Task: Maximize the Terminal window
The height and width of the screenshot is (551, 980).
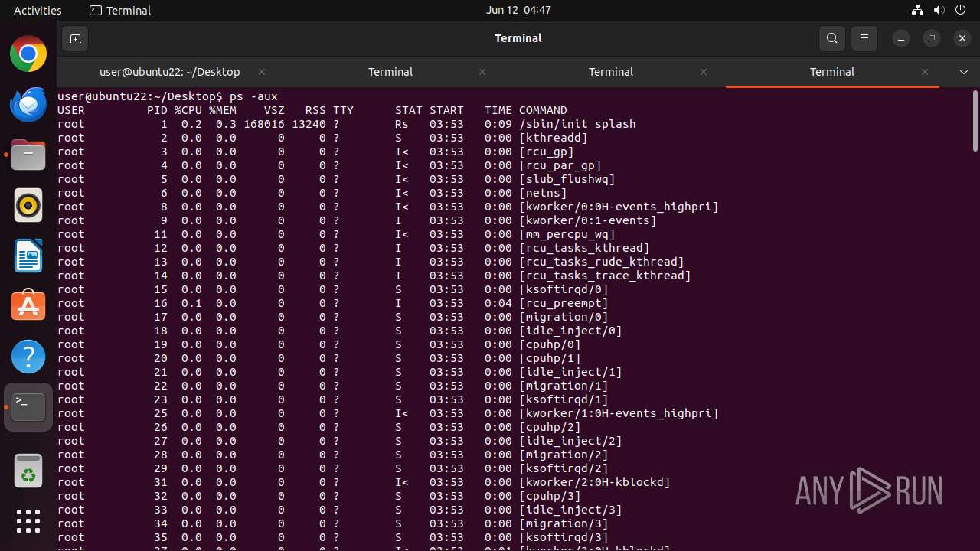Action: [932, 38]
